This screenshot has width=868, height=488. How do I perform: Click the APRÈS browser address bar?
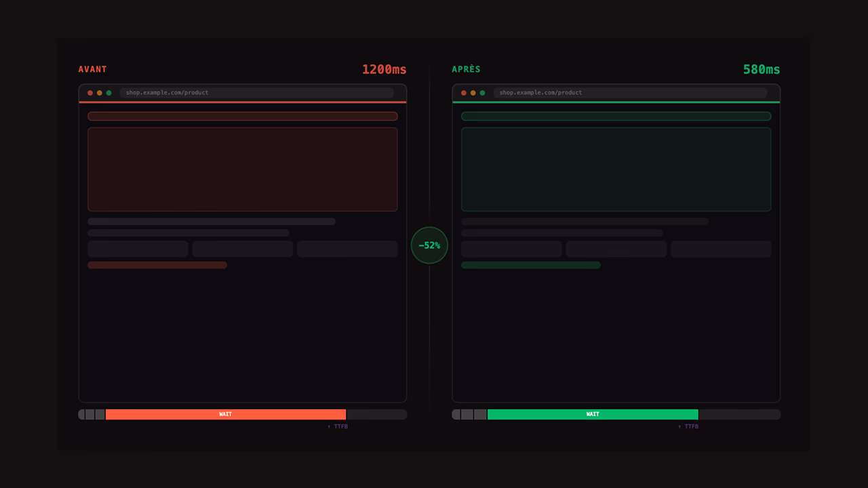tap(631, 93)
